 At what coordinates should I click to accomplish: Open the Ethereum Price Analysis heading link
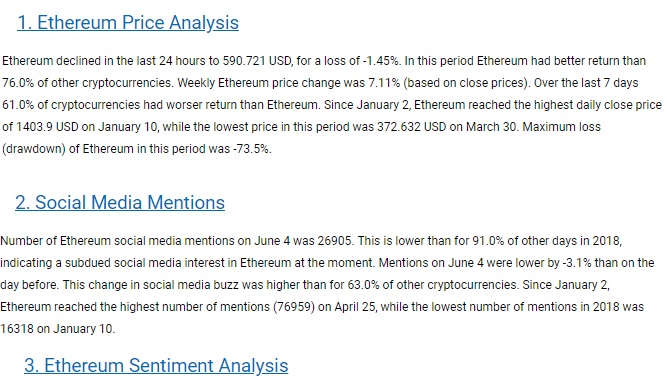128,23
